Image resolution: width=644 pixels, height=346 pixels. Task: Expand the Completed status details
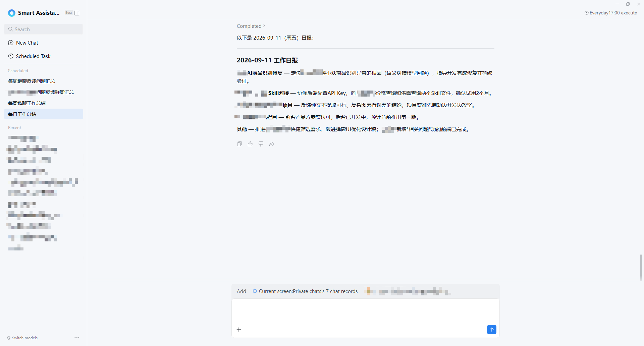point(251,26)
